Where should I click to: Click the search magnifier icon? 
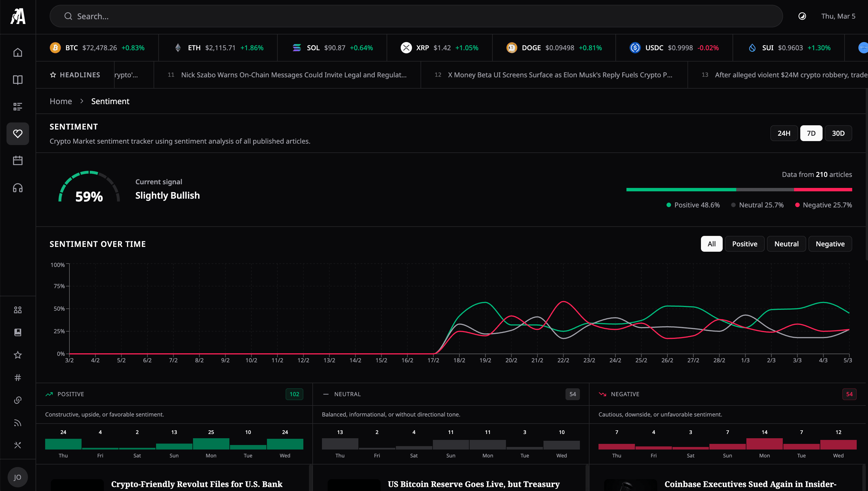point(68,16)
